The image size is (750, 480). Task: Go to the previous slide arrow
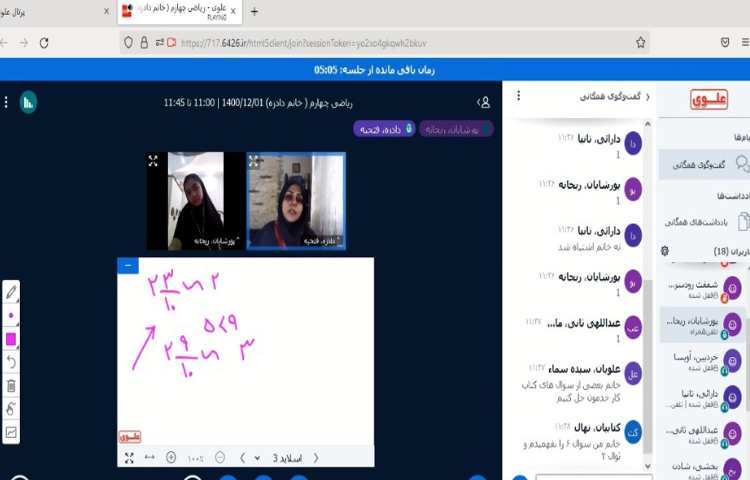point(243,458)
